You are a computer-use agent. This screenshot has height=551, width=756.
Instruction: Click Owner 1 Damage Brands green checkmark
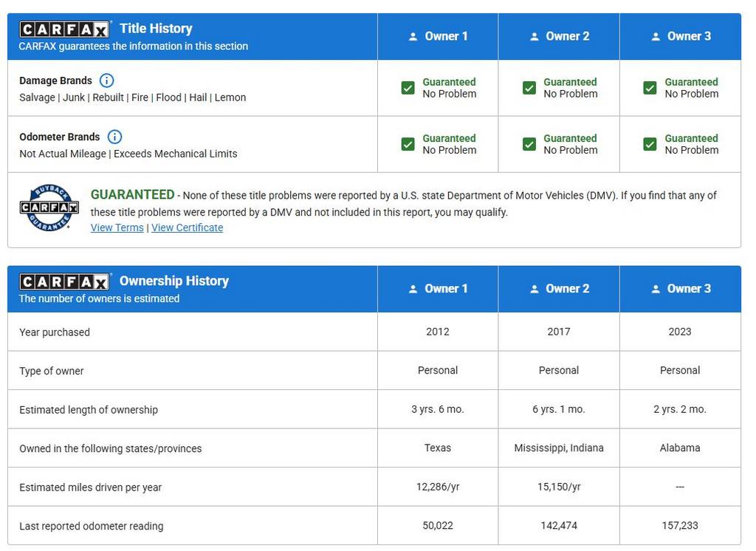click(x=408, y=88)
